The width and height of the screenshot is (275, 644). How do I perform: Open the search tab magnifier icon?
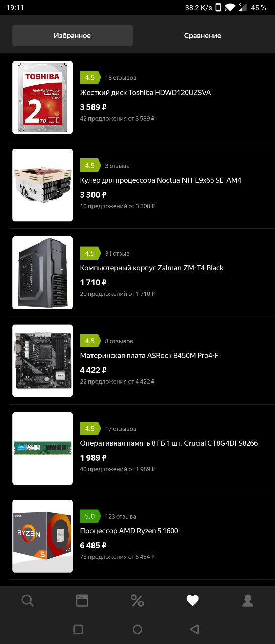tap(28, 600)
